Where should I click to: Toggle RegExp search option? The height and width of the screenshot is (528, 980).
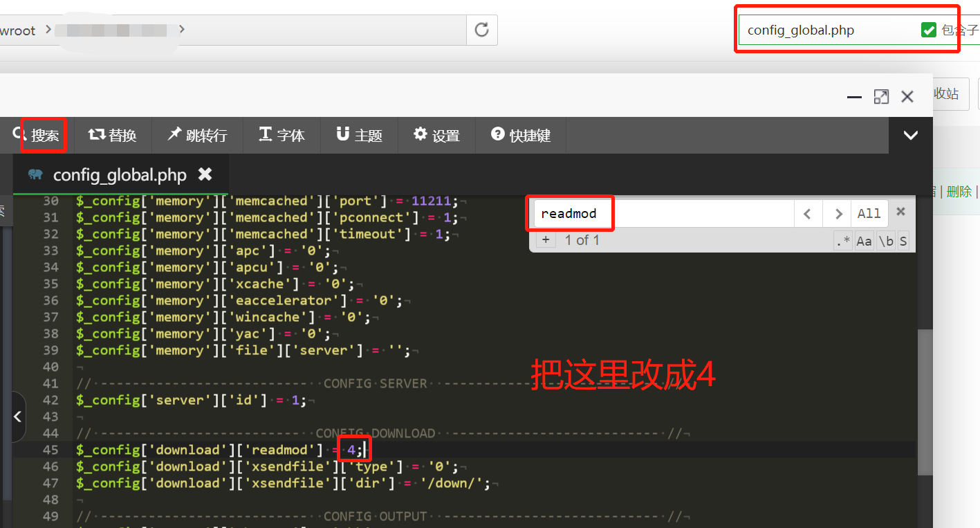point(843,241)
